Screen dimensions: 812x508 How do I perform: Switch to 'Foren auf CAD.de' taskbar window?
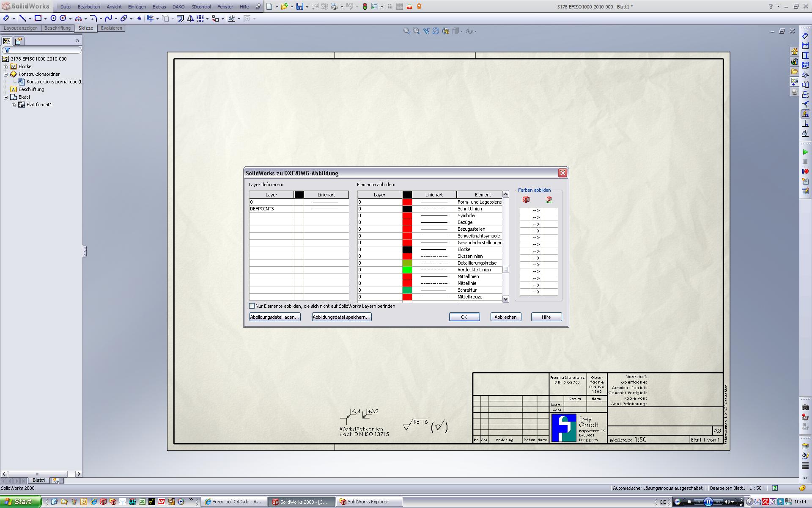(234, 502)
